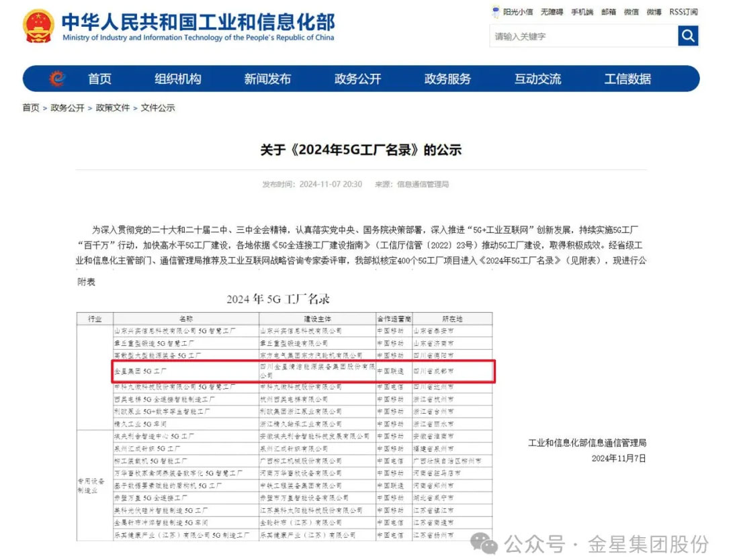The width and height of the screenshot is (739, 560).
Task: Open the 工信数据 menu item
Action: pos(627,79)
